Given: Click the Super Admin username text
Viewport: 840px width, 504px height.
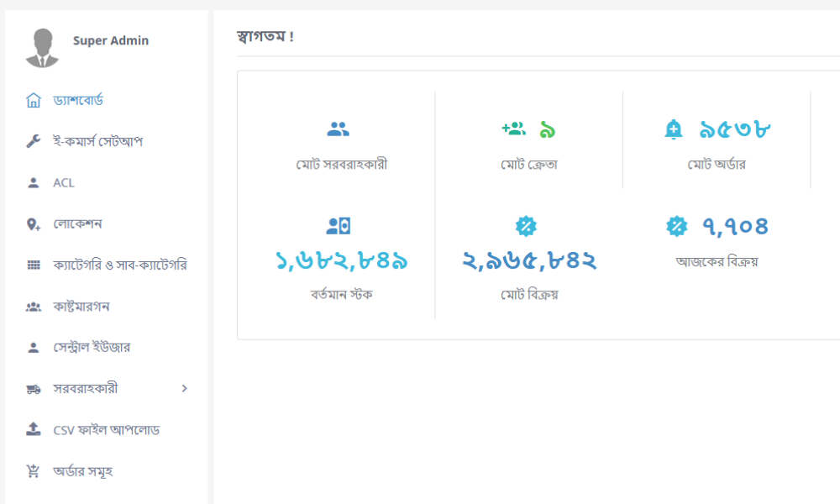Looking at the screenshot, I should click(x=111, y=40).
